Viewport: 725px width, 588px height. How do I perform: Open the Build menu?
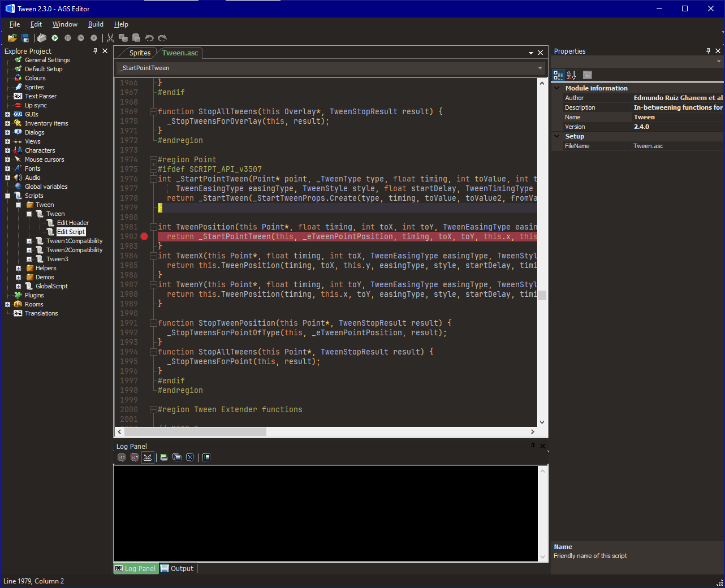click(96, 24)
